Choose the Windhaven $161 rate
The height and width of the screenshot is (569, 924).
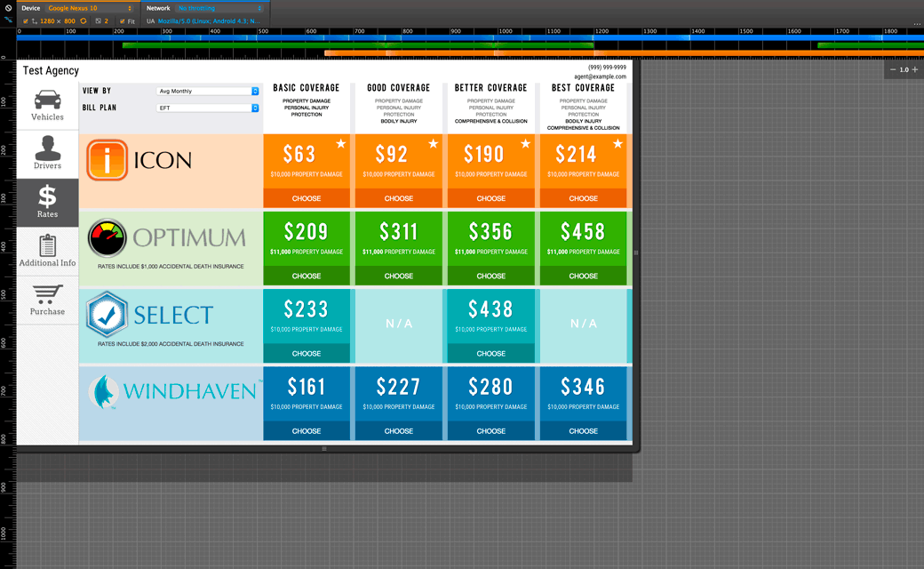point(307,431)
